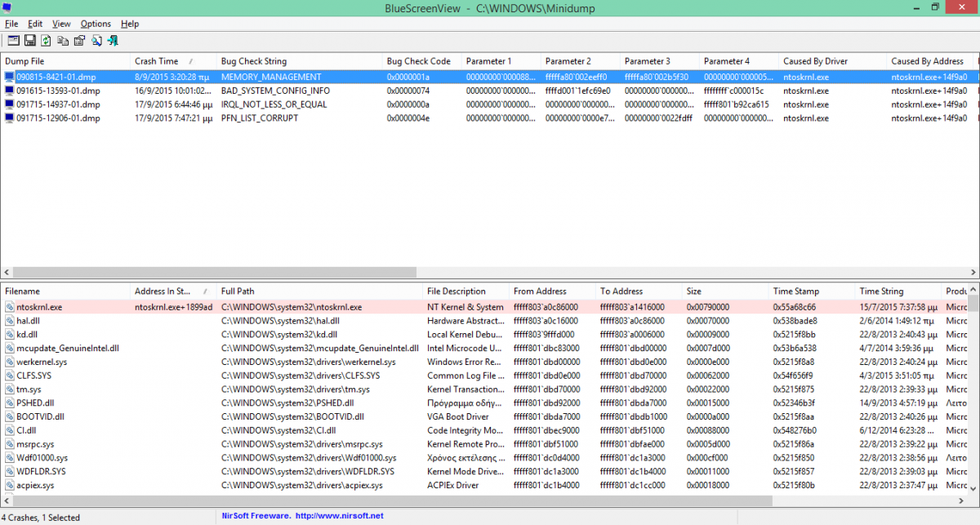The image size is (980, 525).
Task: Select hal.dll in the driver list
Action: 28,321
